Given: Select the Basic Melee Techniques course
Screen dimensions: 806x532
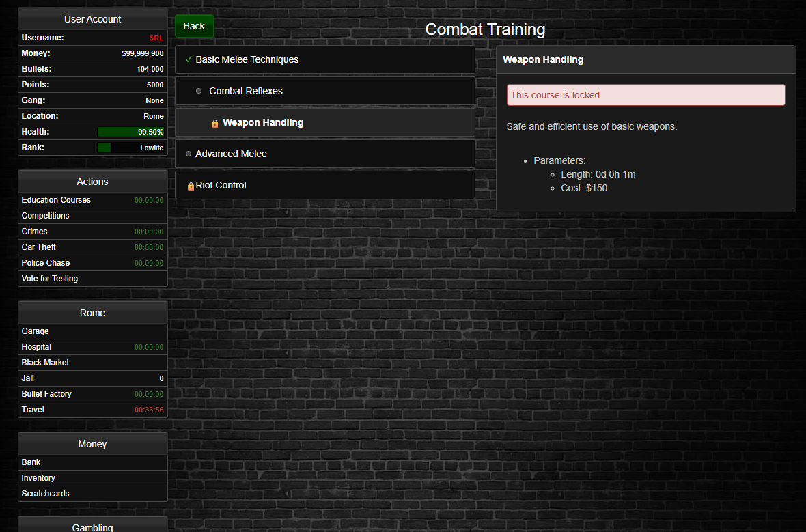Looking at the screenshot, I should click(324, 60).
